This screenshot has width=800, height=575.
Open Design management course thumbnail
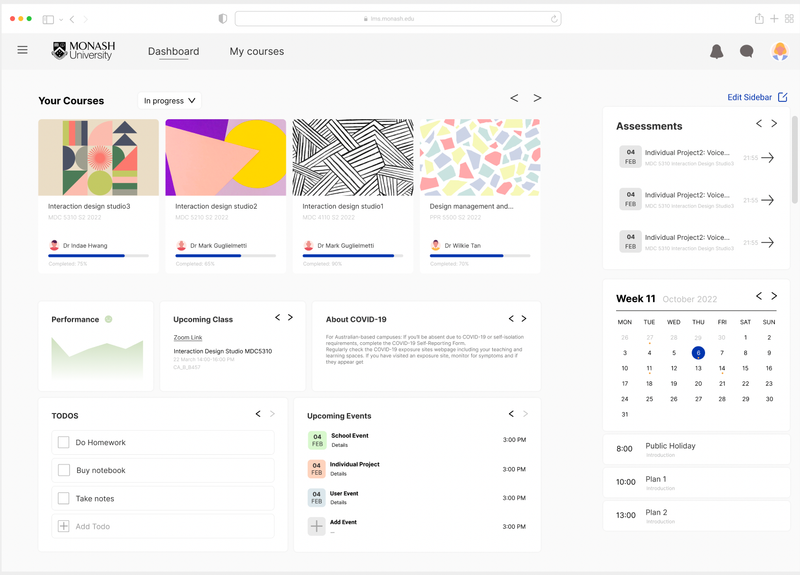480,157
